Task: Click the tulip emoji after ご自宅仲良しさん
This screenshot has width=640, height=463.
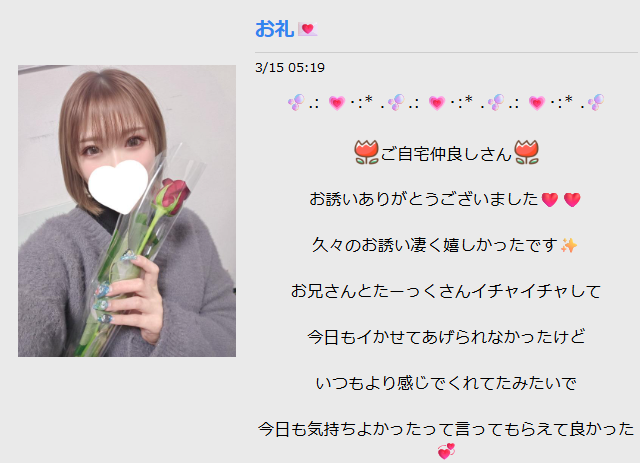Action: (x=527, y=152)
